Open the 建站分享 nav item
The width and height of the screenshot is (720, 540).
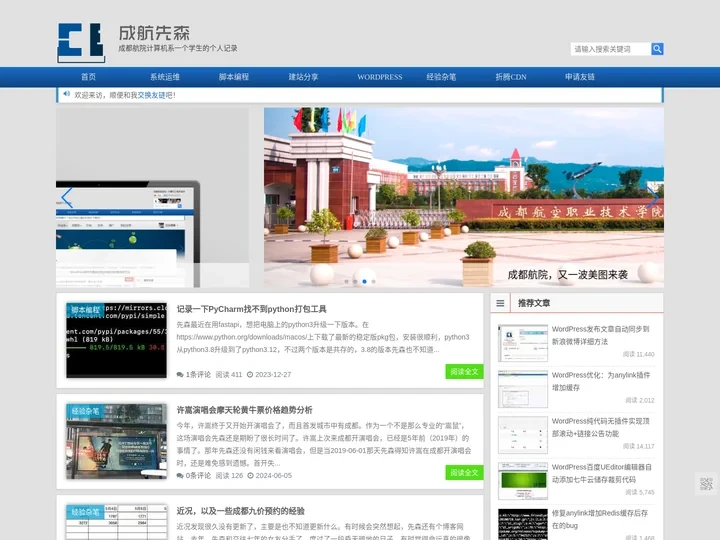tap(303, 77)
